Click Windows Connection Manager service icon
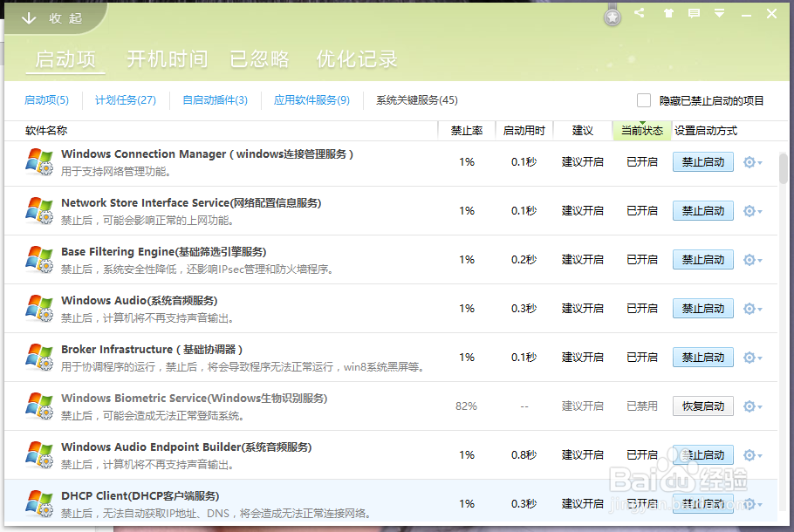Image resolution: width=794 pixels, height=532 pixels. 39,162
